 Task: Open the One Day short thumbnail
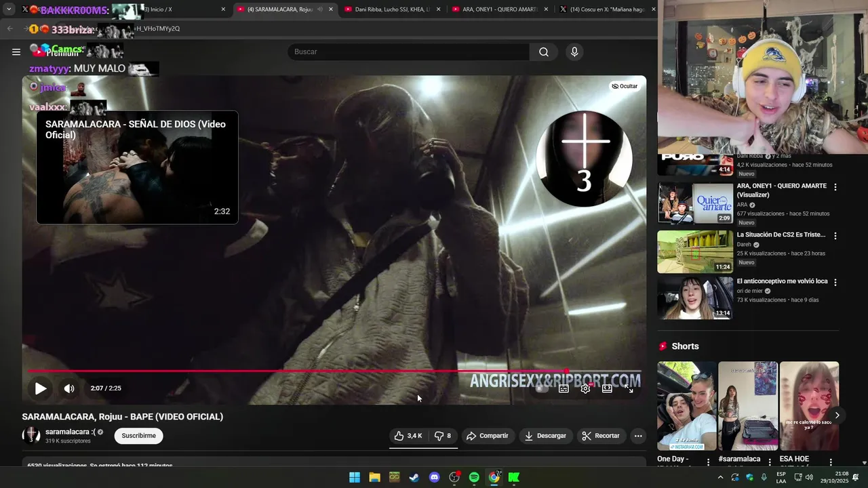tap(686, 406)
